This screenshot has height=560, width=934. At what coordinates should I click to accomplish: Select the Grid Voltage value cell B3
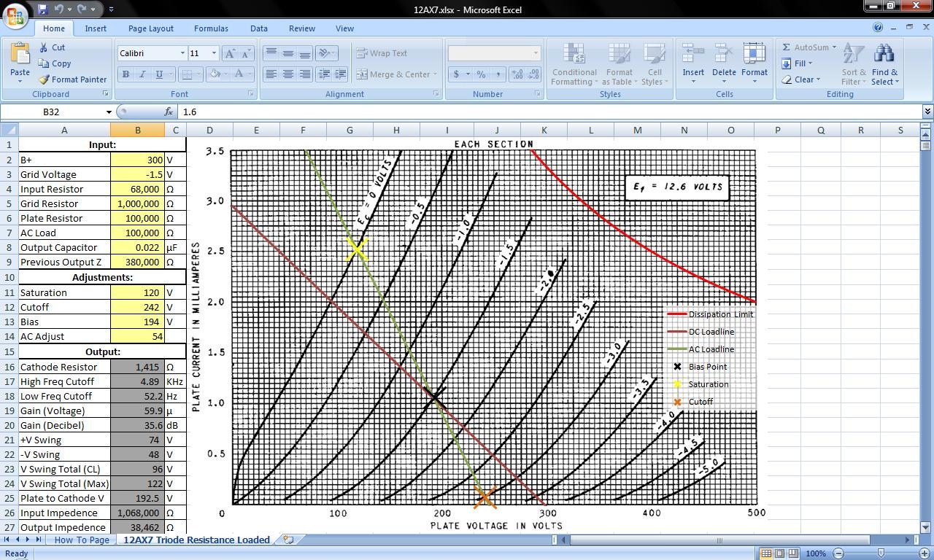coord(137,174)
